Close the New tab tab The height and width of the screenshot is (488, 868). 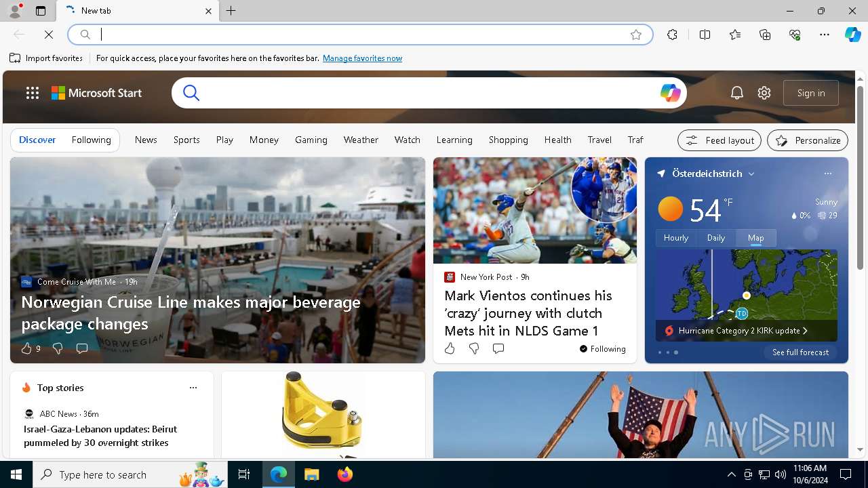(x=208, y=11)
